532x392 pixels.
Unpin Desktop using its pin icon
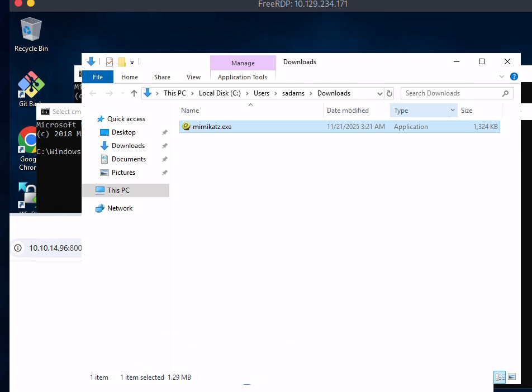[x=164, y=132]
